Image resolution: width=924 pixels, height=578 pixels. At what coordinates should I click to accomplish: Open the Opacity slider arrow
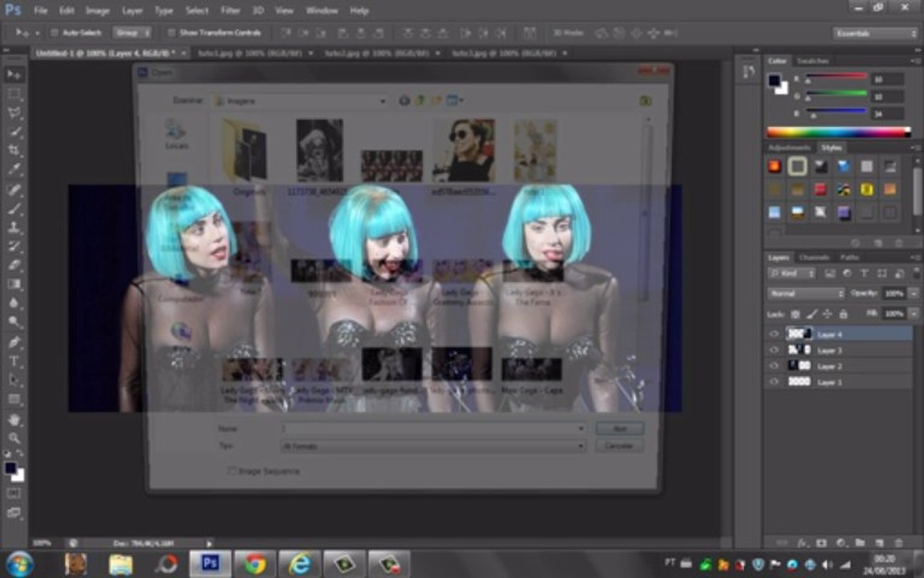tap(914, 294)
